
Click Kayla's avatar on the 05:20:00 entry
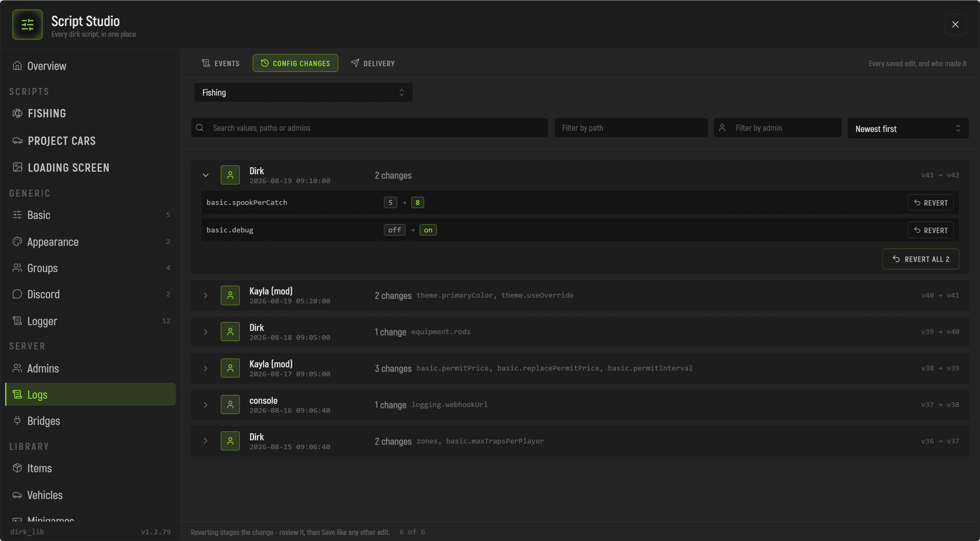pos(230,295)
